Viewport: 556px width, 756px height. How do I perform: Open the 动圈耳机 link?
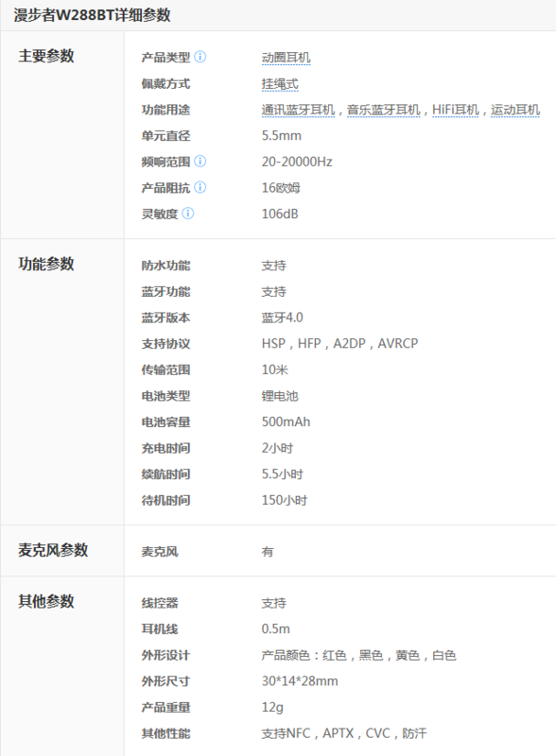tap(287, 58)
